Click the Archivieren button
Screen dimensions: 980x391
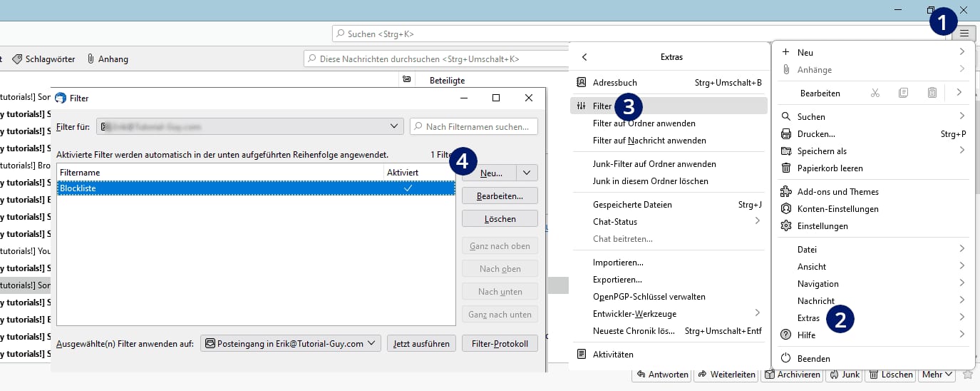pos(791,374)
